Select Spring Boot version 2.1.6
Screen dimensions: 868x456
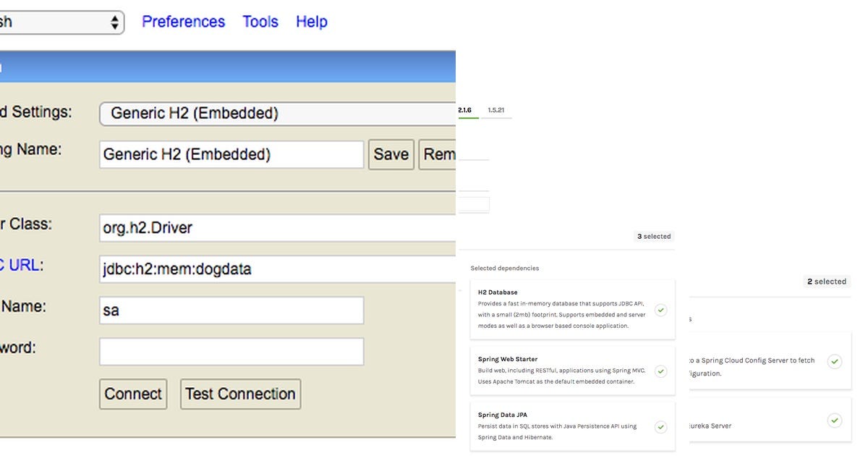click(465, 110)
